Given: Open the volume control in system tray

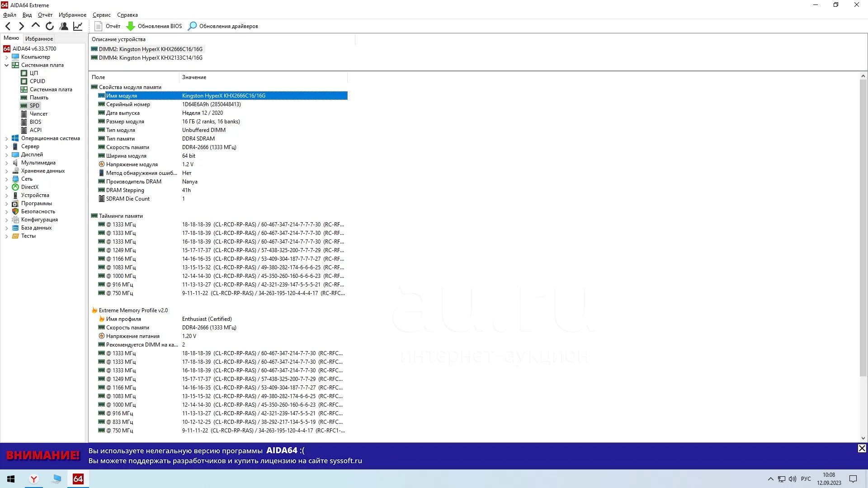Looking at the screenshot, I should [793, 479].
